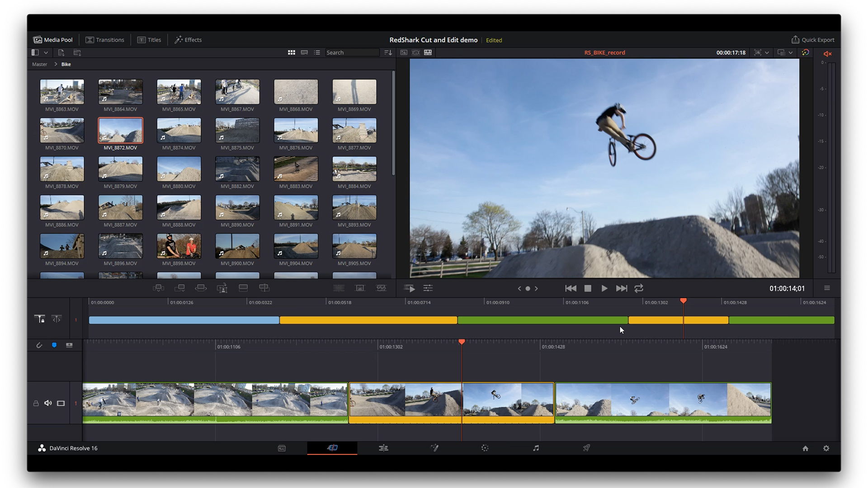
Task: Unmute the viewer audio speaker icon
Action: tap(828, 54)
